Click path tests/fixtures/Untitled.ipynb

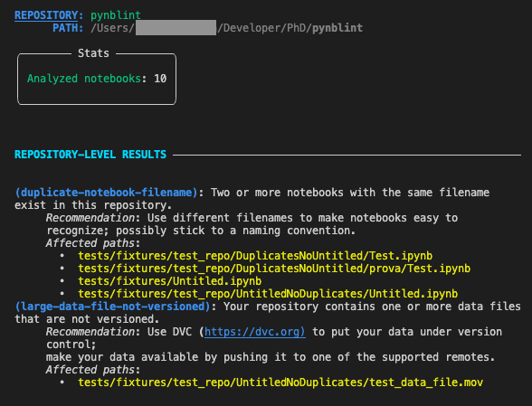(x=170, y=281)
